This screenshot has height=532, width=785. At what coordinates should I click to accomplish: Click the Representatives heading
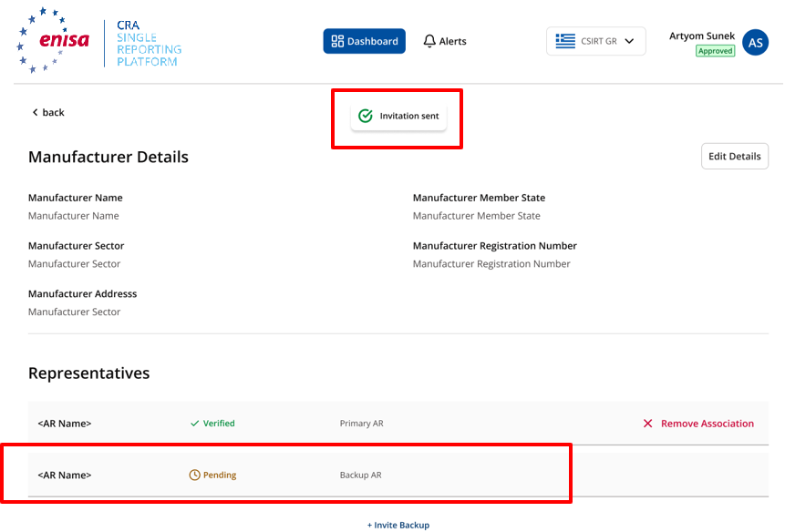tap(88, 373)
